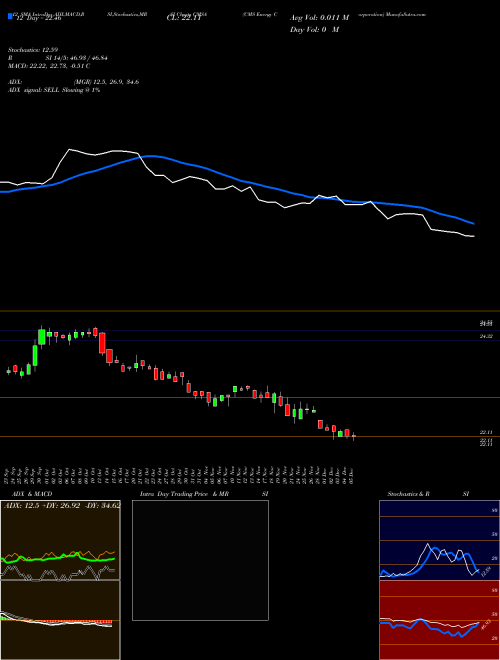
Task: Click the 'SI 14/3: 46.93 / 46.84' reading
Action: [77, 58]
